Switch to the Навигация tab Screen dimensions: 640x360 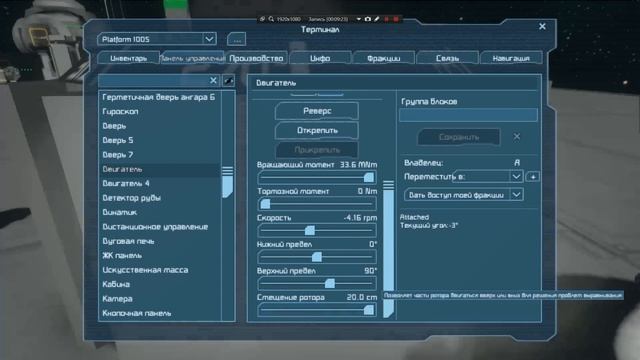(x=511, y=58)
